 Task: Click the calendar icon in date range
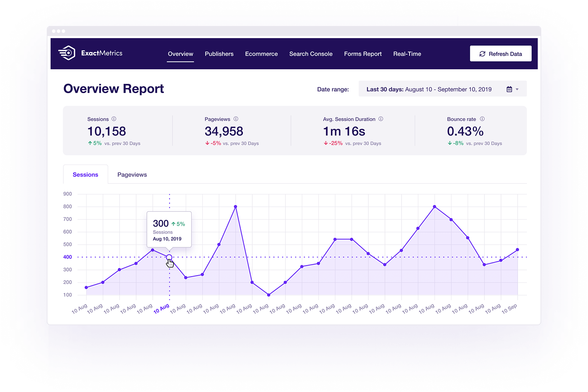(509, 89)
